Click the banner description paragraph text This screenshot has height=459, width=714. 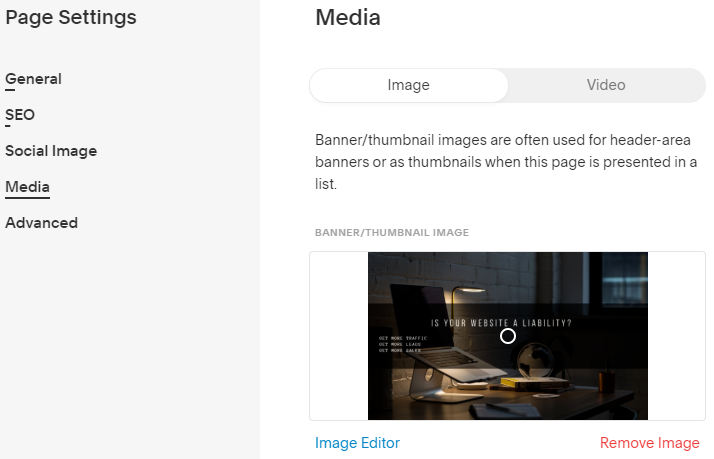point(506,162)
